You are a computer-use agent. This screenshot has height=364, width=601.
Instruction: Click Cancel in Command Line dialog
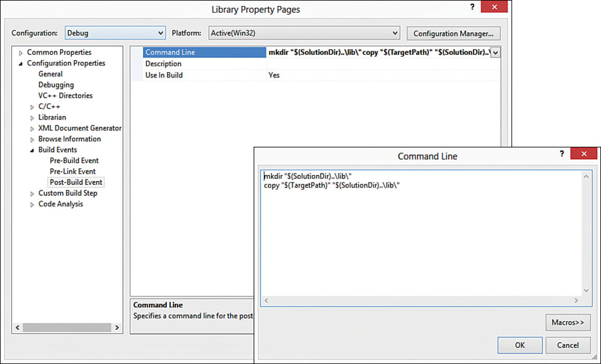568,345
